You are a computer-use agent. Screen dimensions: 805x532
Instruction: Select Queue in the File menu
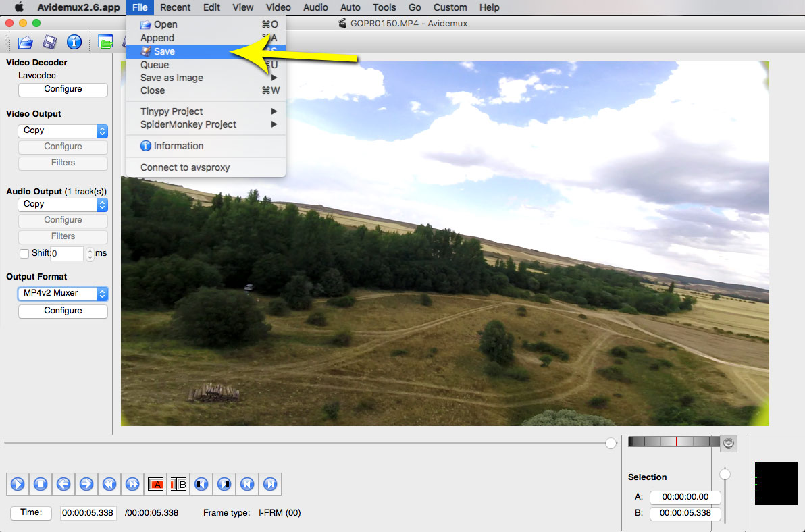(206, 65)
